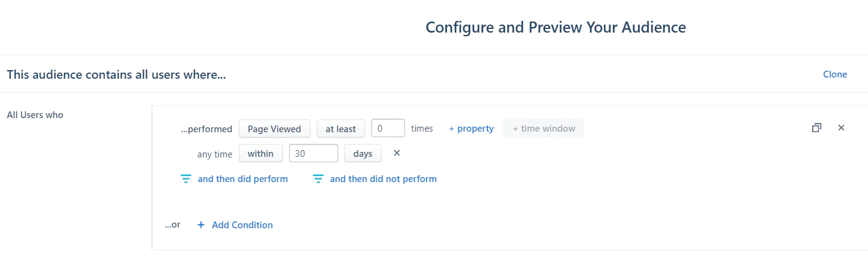This screenshot has height=262, width=868.
Task: Select the 'days' time unit dropdown
Action: coord(363,153)
